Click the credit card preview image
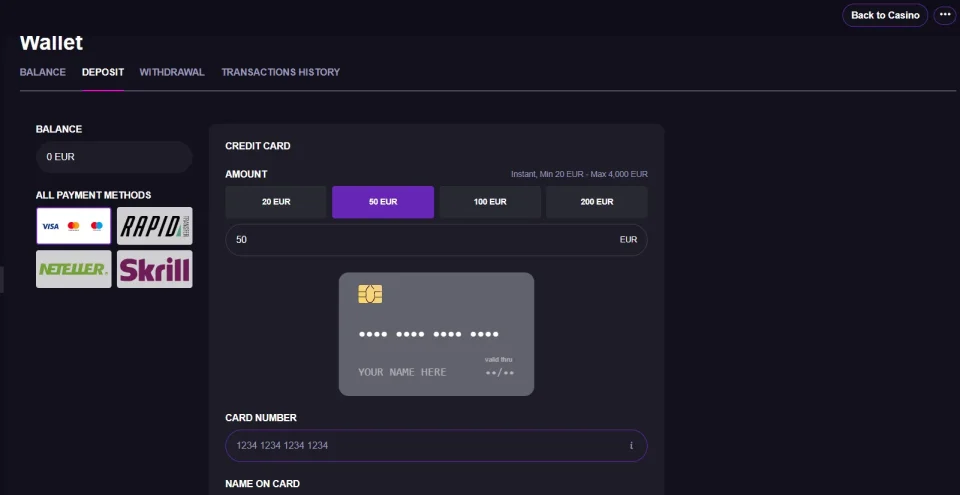The width and height of the screenshot is (960, 495). [436, 334]
